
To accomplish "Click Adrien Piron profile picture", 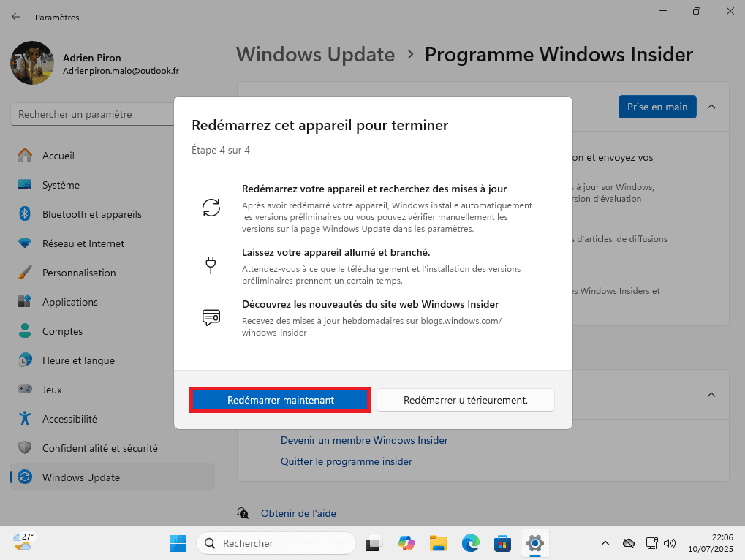I will pyautogui.click(x=32, y=63).
